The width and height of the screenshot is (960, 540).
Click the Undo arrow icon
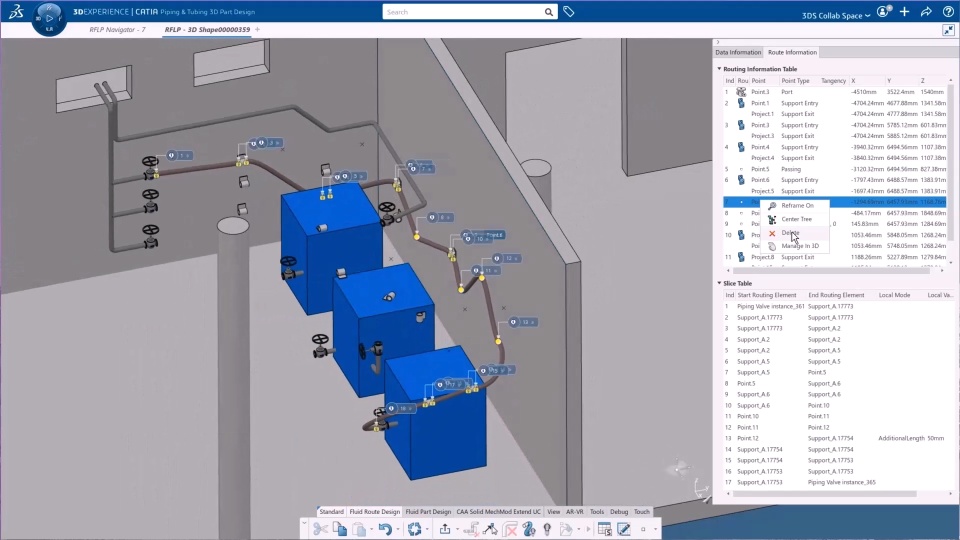[x=385, y=529]
